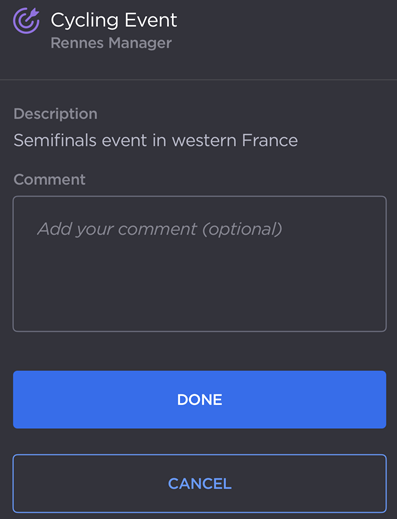Select the Cycling Event title

(114, 21)
